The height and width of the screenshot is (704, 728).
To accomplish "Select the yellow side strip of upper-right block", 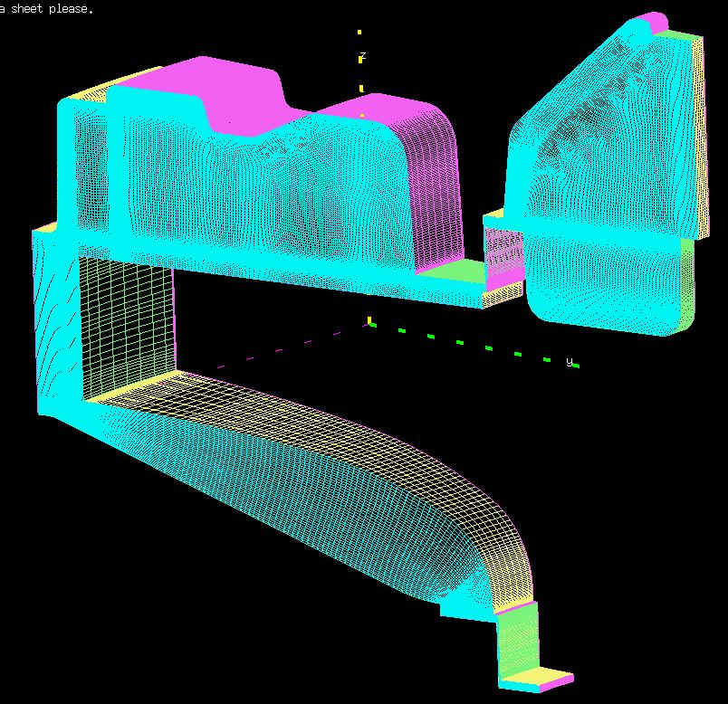I will click(697, 136).
